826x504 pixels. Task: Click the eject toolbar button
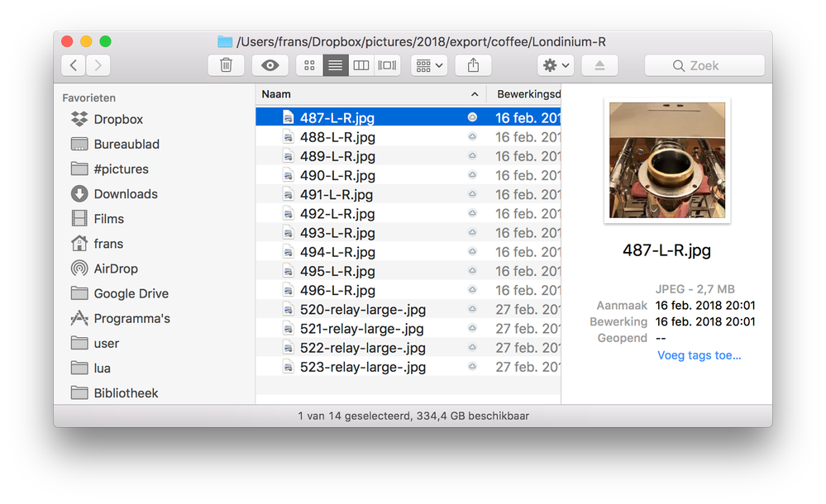click(x=599, y=65)
